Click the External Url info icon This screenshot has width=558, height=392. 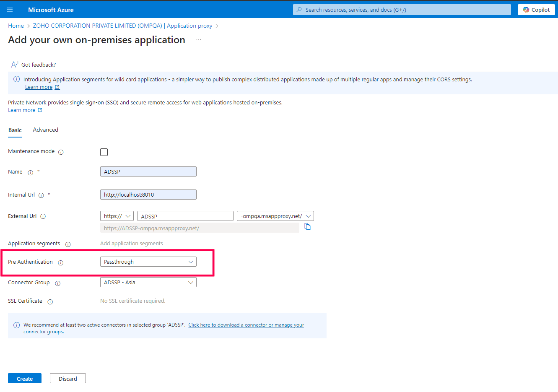(43, 216)
